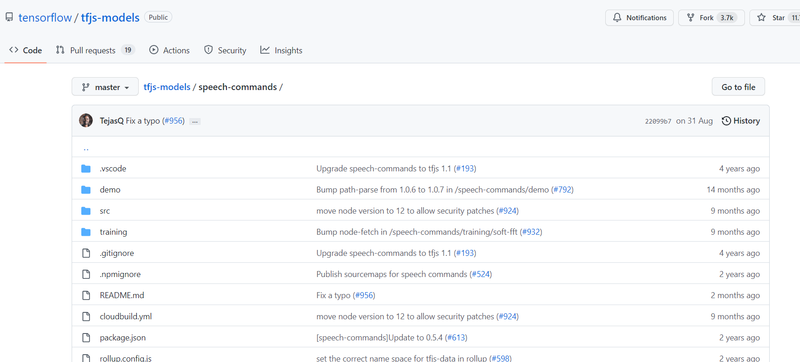Viewport: 800px width, 362px height.
Task: Go up to parent directory via the .. link
Action: [x=86, y=148]
